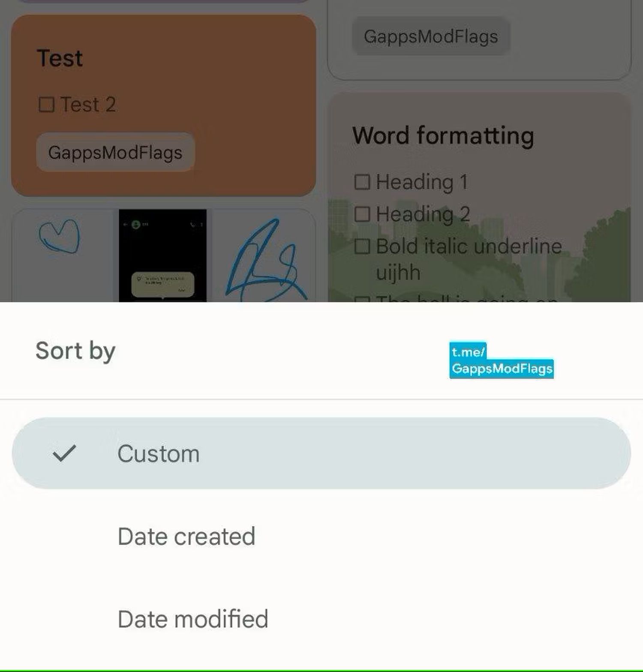Click the Heading 1 list item text
The width and height of the screenshot is (643, 672).
[x=422, y=182]
